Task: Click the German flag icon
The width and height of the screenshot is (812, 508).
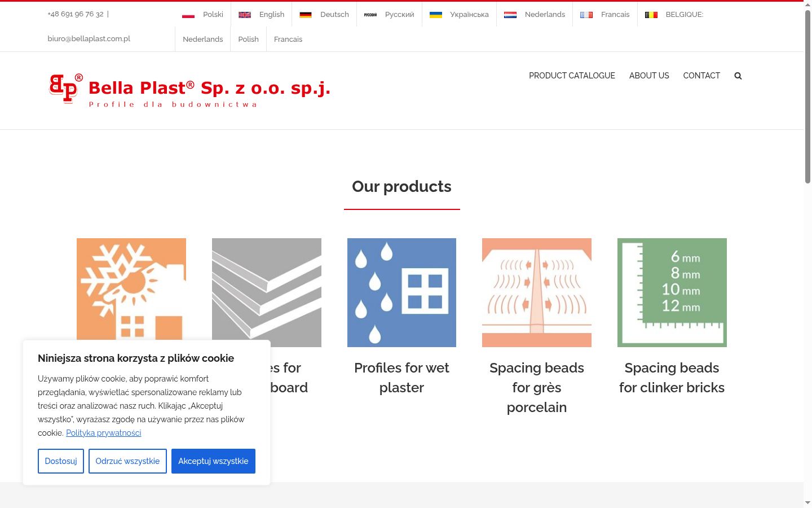Action: (x=306, y=15)
